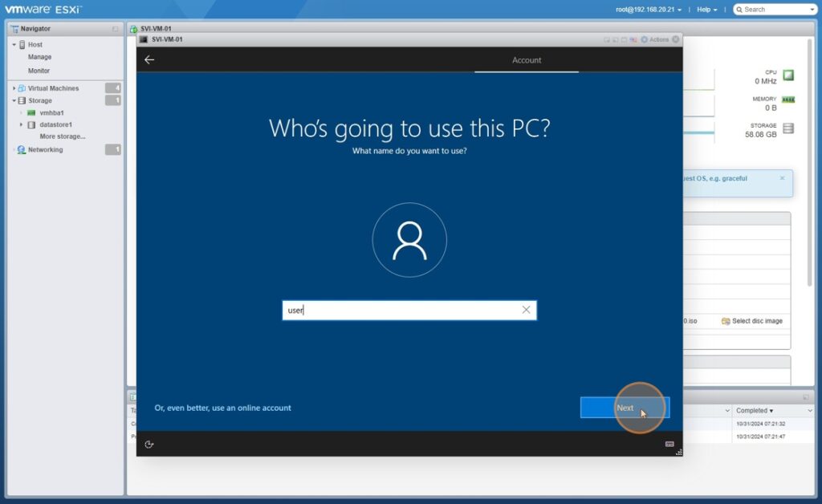Expand the Virtual Machines tree node
Viewport: 822px width, 504px height.
tap(14, 88)
